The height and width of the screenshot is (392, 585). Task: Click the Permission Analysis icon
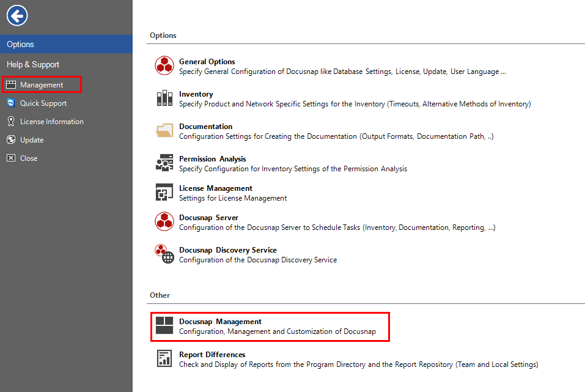(x=164, y=163)
